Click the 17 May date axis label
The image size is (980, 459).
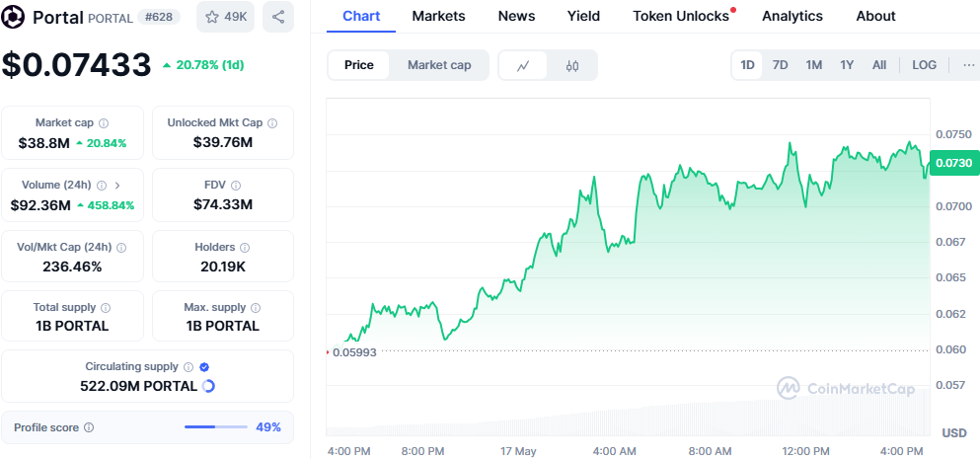(519, 451)
